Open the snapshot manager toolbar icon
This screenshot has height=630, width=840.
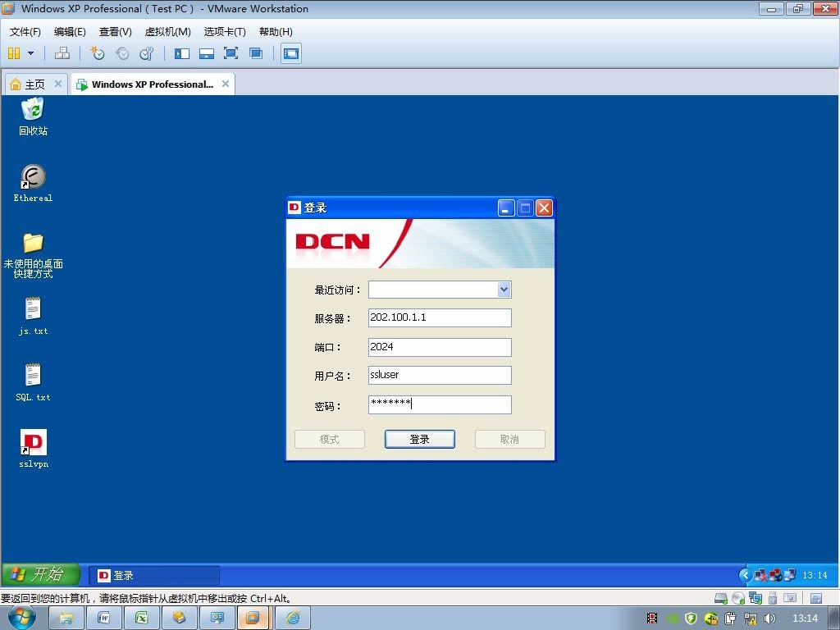(x=147, y=53)
